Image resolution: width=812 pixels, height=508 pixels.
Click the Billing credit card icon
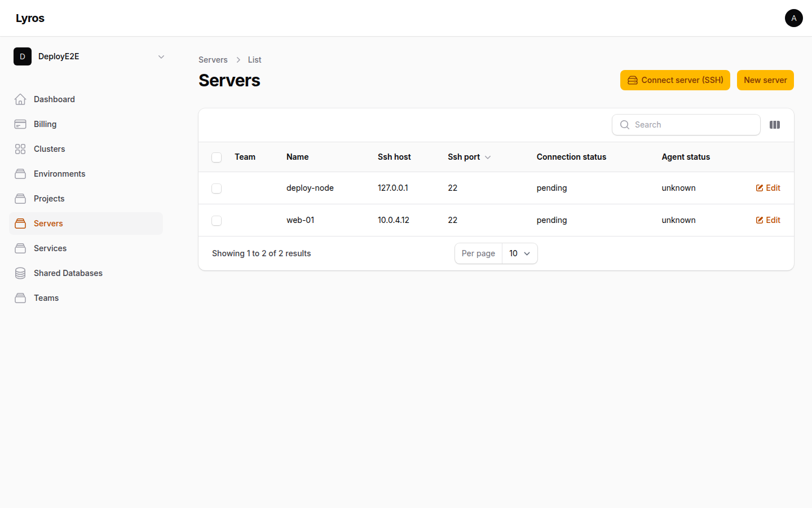(x=20, y=124)
